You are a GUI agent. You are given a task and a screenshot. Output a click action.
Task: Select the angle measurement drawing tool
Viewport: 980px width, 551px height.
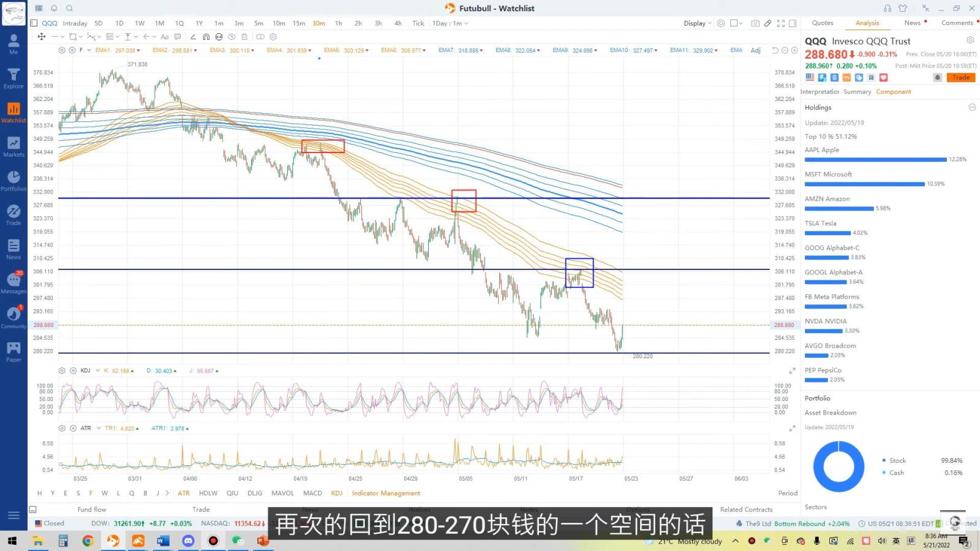point(194,37)
